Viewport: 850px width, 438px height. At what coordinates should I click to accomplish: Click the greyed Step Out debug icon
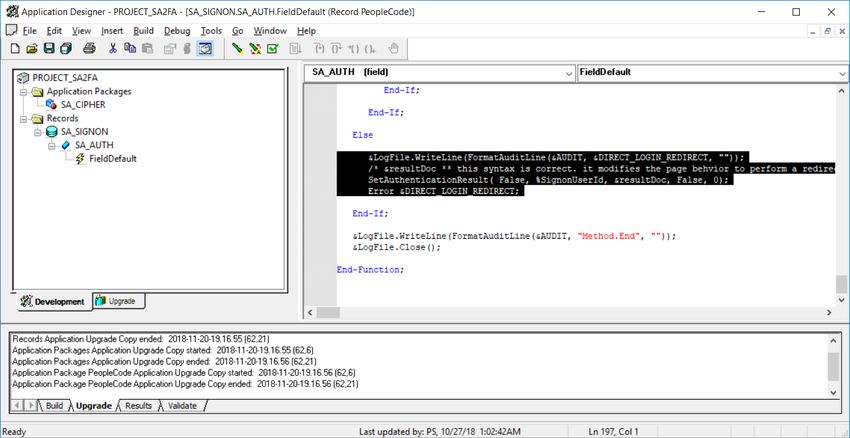(x=353, y=49)
